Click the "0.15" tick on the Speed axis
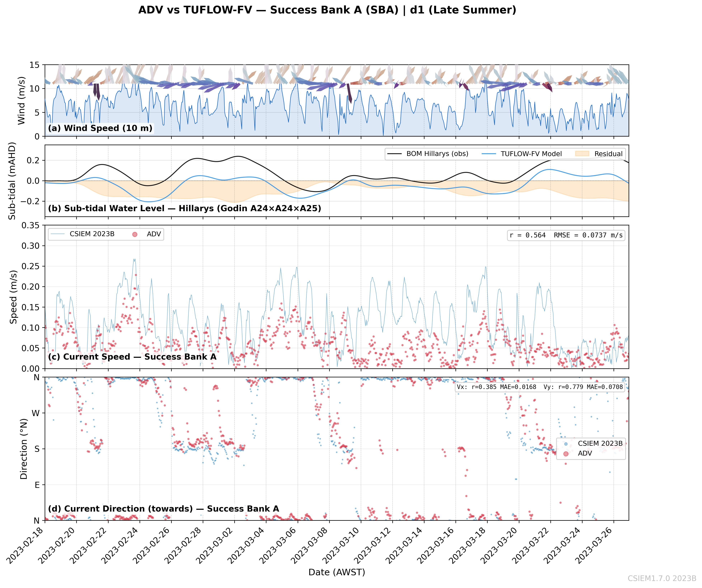Screen dimensions: 702x588 (x=31, y=307)
